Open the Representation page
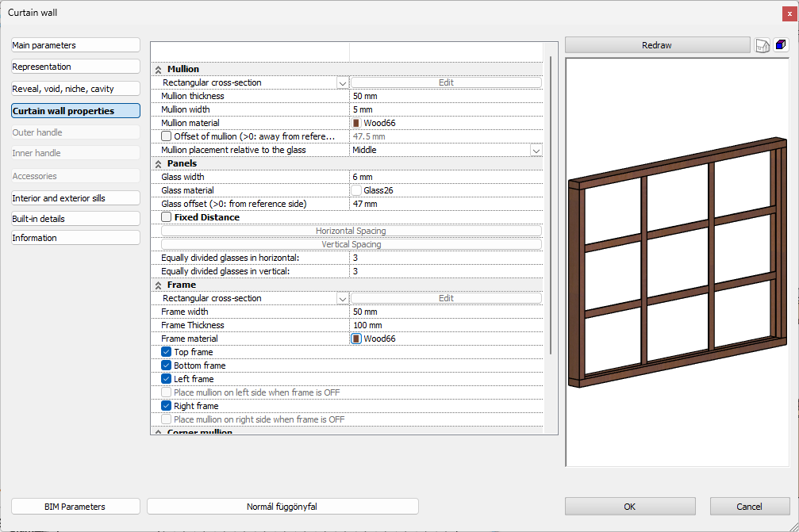This screenshot has width=799, height=532. [x=75, y=67]
